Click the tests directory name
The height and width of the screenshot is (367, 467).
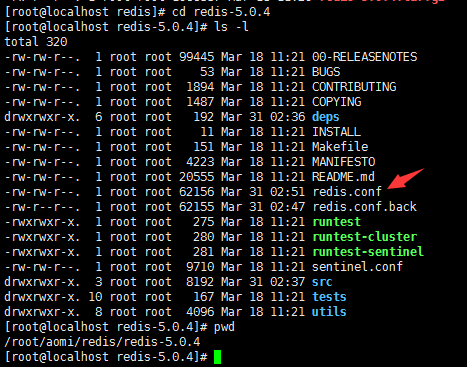(329, 297)
